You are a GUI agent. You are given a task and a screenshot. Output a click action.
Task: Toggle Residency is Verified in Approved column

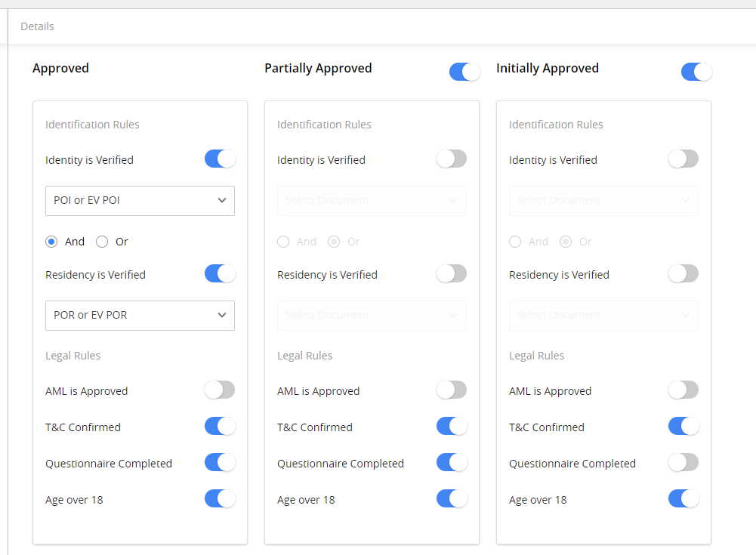coord(220,274)
